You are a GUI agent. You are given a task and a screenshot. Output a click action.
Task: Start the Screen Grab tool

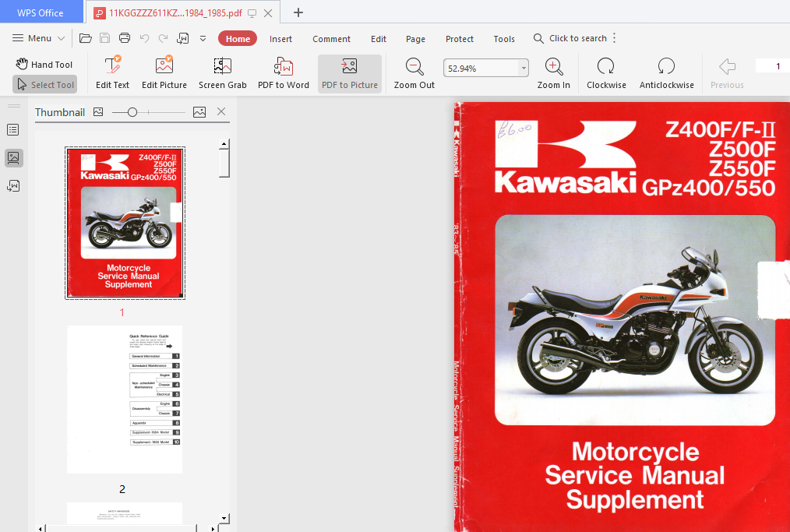223,73
